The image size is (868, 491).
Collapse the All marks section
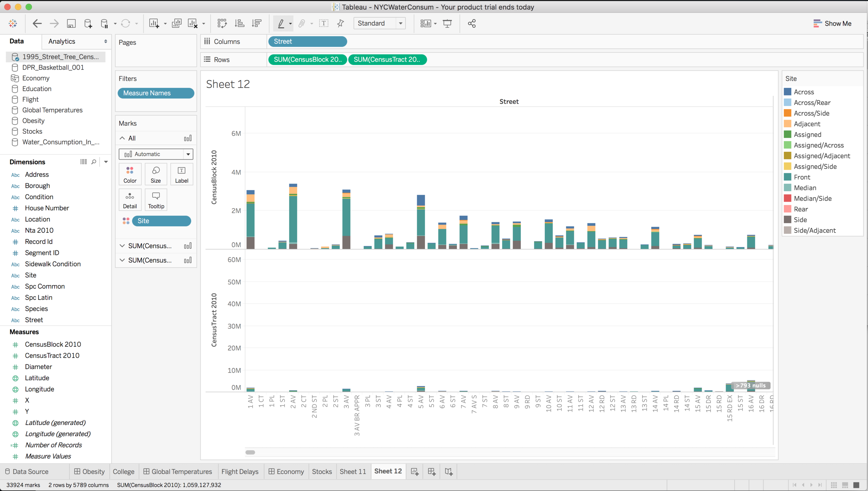(122, 138)
